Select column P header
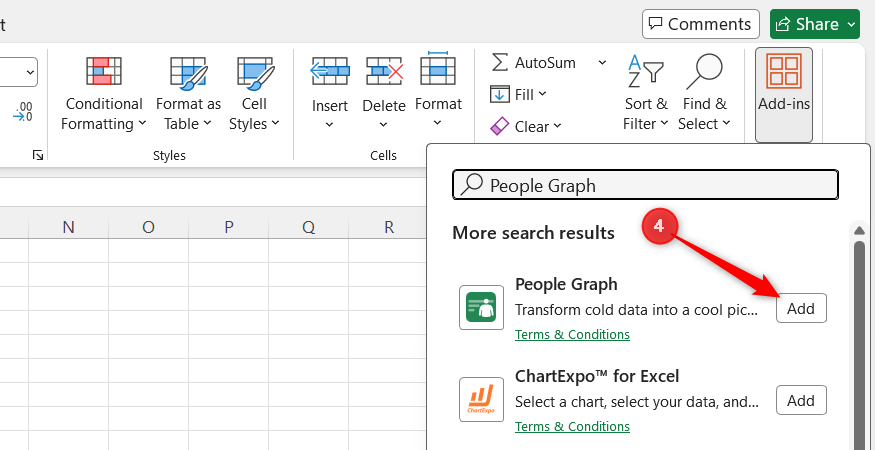875x450 pixels. coord(228,227)
